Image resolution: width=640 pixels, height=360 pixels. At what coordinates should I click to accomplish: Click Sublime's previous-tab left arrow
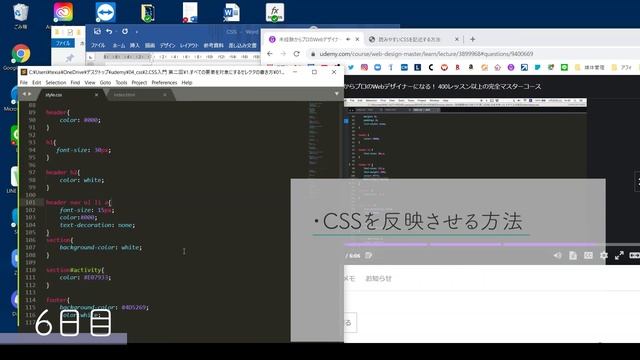(x=24, y=94)
